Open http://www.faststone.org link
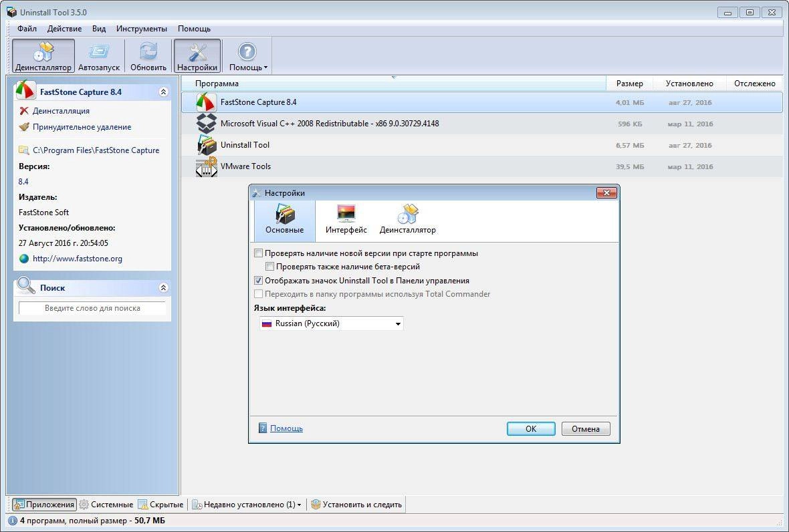The image size is (789, 532). [78, 259]
